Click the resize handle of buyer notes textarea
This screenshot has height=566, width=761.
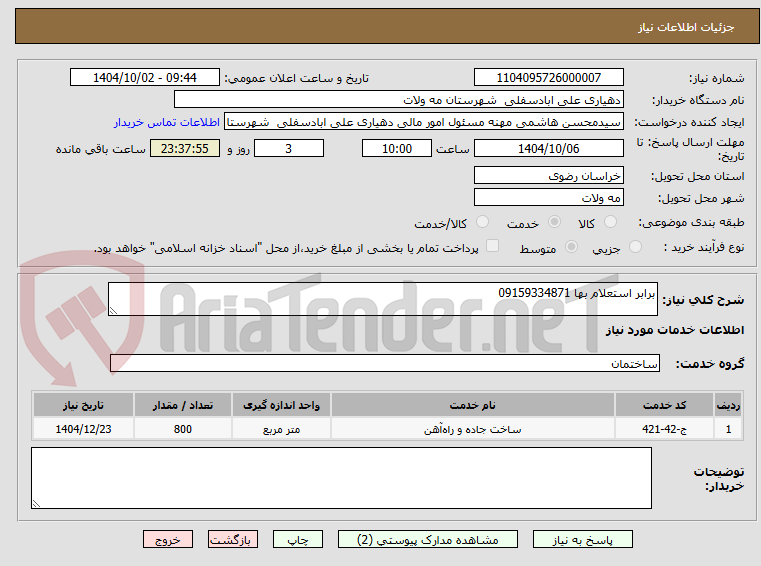click(36, 503)
